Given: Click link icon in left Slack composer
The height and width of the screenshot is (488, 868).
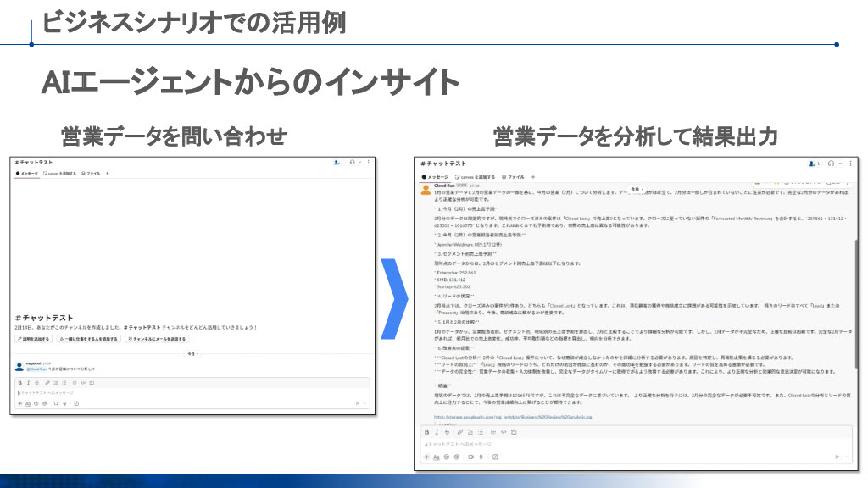Looking at the screenshot, I should 47,383.
